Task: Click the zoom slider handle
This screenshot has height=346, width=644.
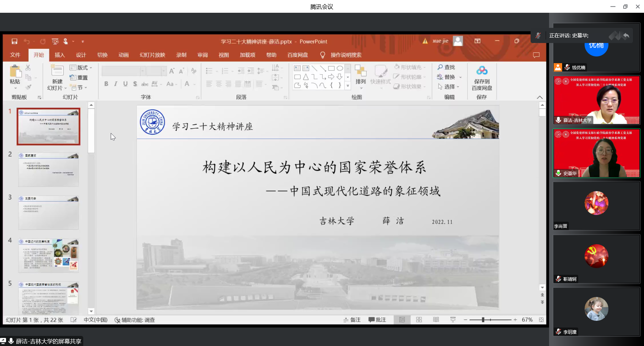Action: (483, 320)
